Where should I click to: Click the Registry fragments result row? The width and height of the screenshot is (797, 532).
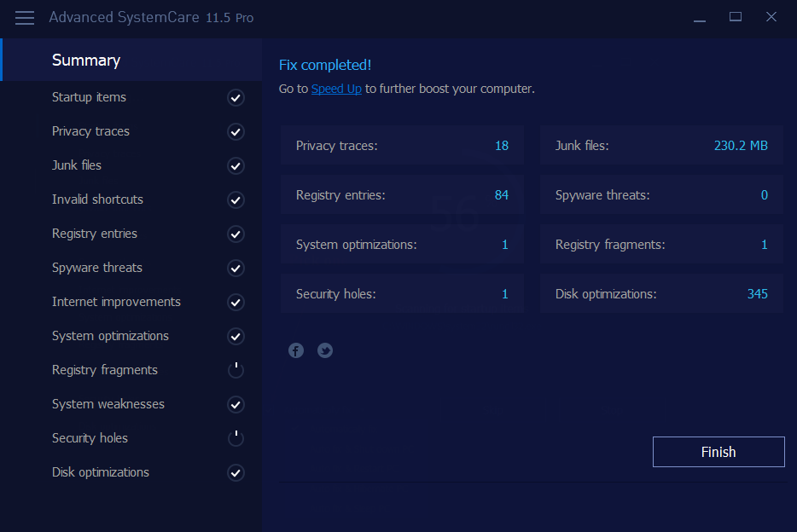click(x=662, y=245)
